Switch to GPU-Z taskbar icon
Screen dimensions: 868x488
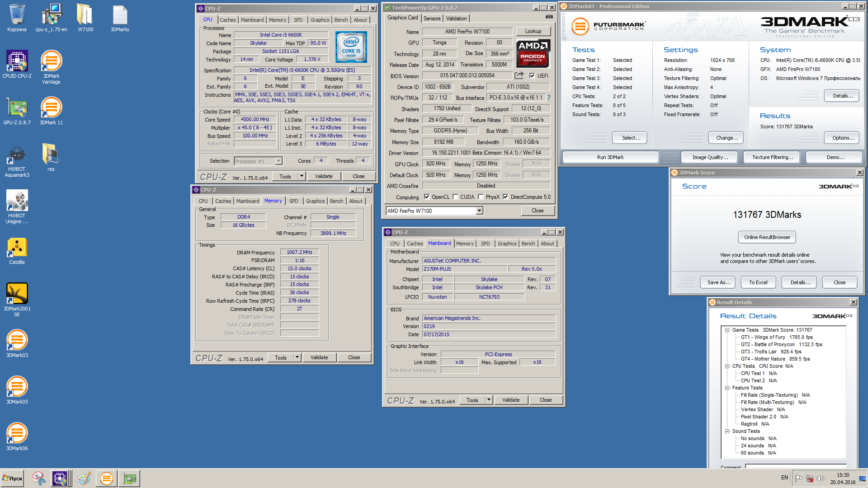click(130, 478)
